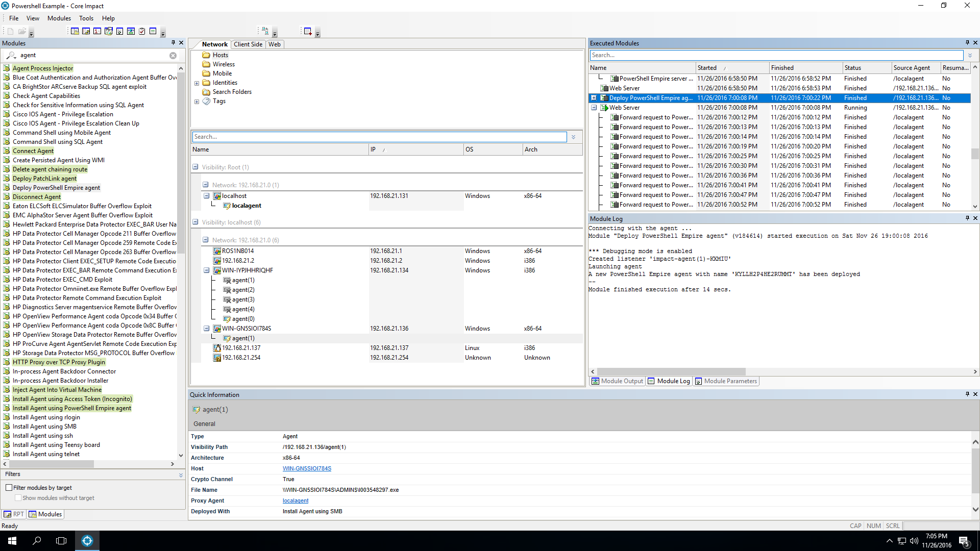Click the Module Log horizontal scrollbar
Viewport: 980px width, 551px height.
click(x=671, y=372)
